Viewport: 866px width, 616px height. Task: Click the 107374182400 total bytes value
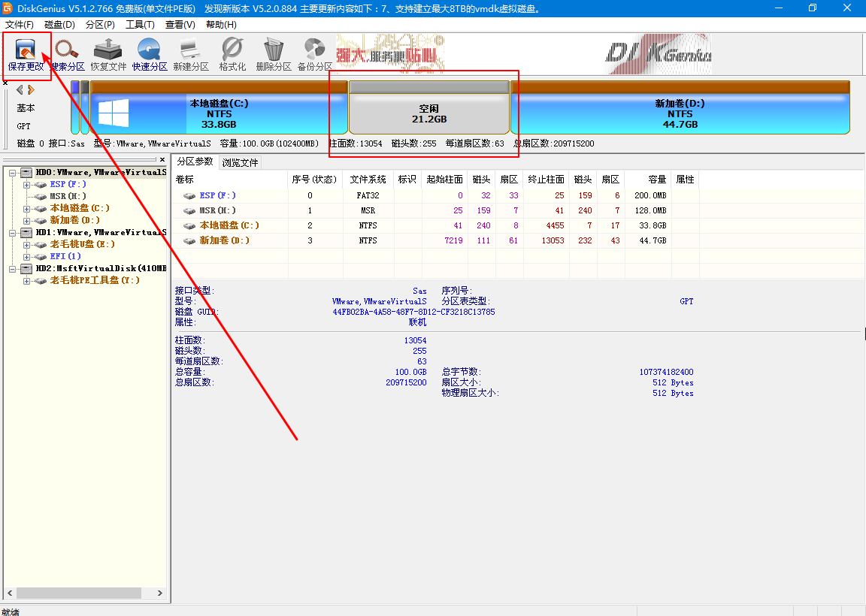pos(666,372)
